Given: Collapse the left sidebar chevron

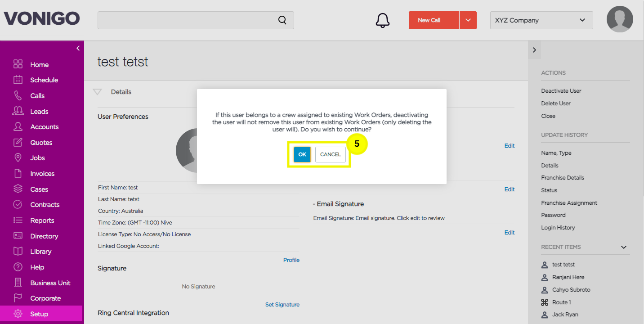Looking at the screenshot, I should pyautogui.click(x=78, y=48).
